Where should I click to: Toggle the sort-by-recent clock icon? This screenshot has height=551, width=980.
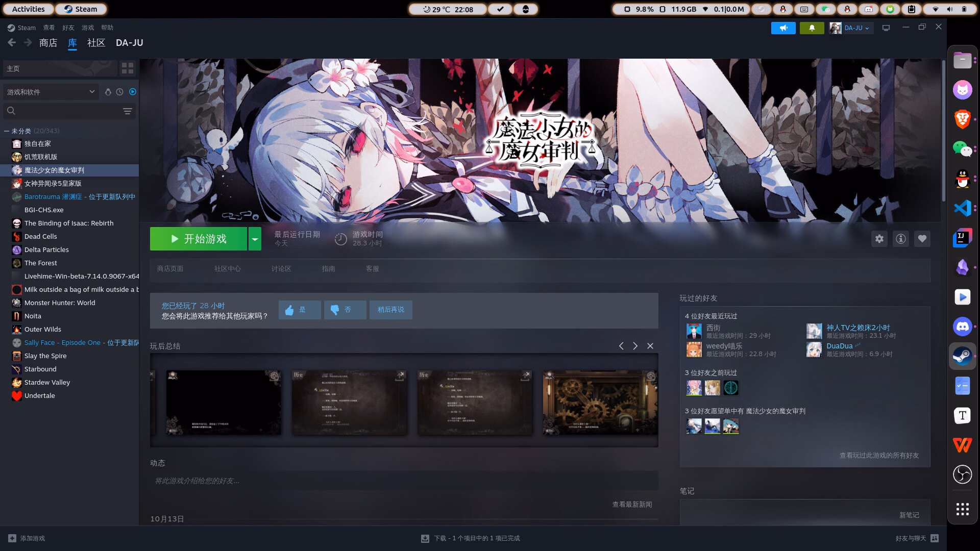pos(119,92)
